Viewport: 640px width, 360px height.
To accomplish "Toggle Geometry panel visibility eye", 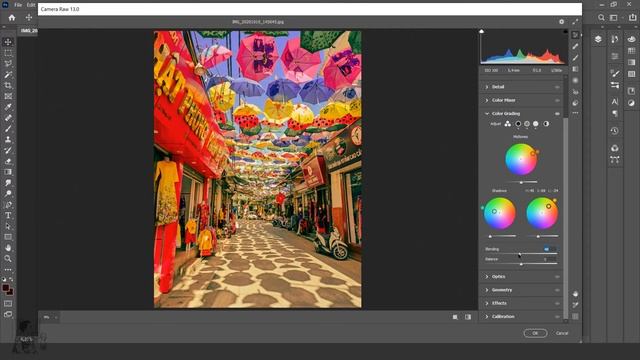I will 557,290.
